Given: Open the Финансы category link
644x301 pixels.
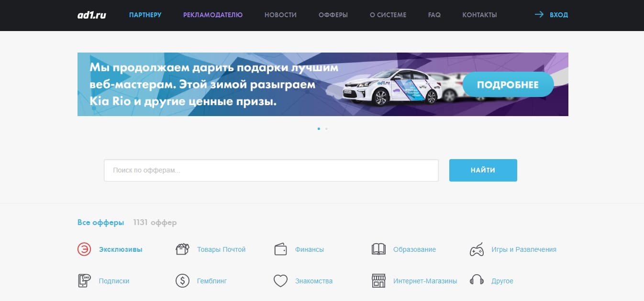Looking at the screenshot, I should [x=310, y=249].
